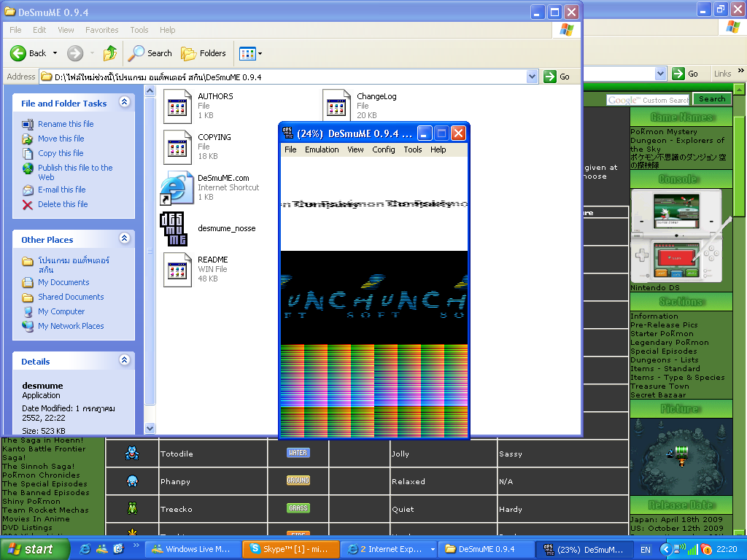Click the E-mail this file envelope icon
The height and width of the screenshot is (560, 747).
click(28, 190)
